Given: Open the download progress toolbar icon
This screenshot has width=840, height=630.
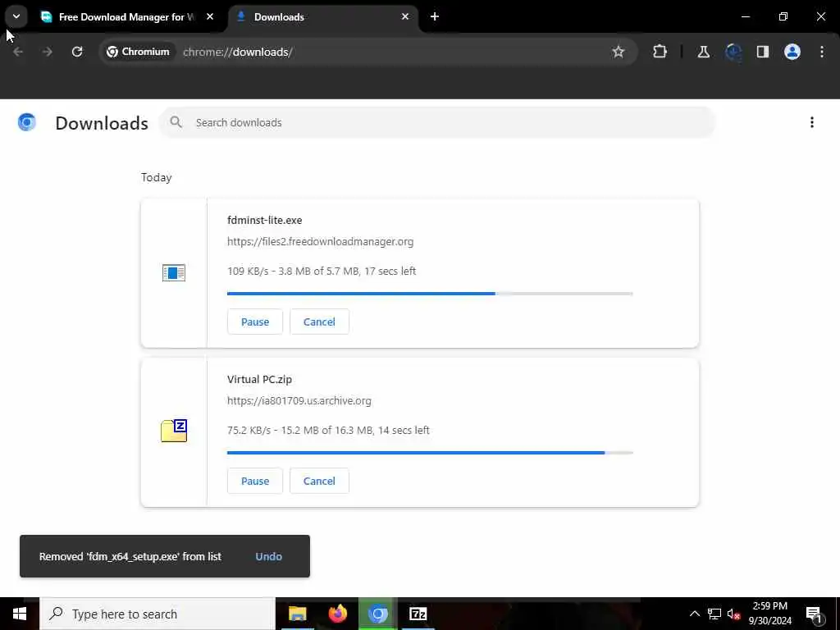Looking at the screenshot, I should click(733, 52).
